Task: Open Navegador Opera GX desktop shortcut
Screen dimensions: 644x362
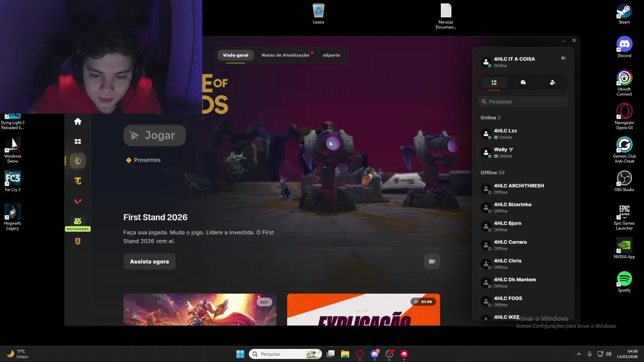Action: click(x=624, y=117)
